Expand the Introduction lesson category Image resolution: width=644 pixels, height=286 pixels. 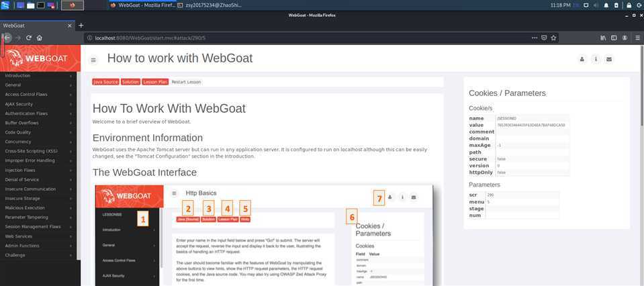[x=38, y=75]
